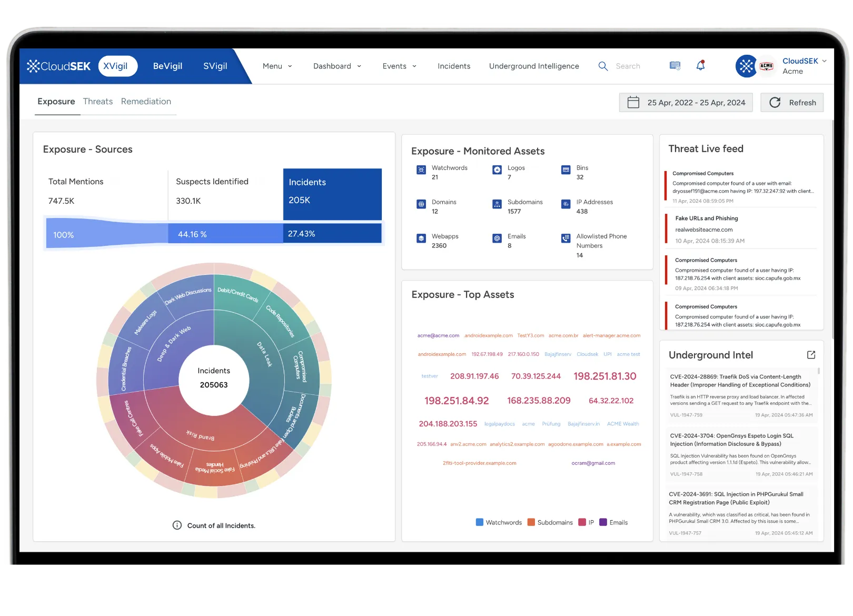Click the CloudSEK blue avatar icon
The height and width of the screenshot is (616, 853).
746,66
